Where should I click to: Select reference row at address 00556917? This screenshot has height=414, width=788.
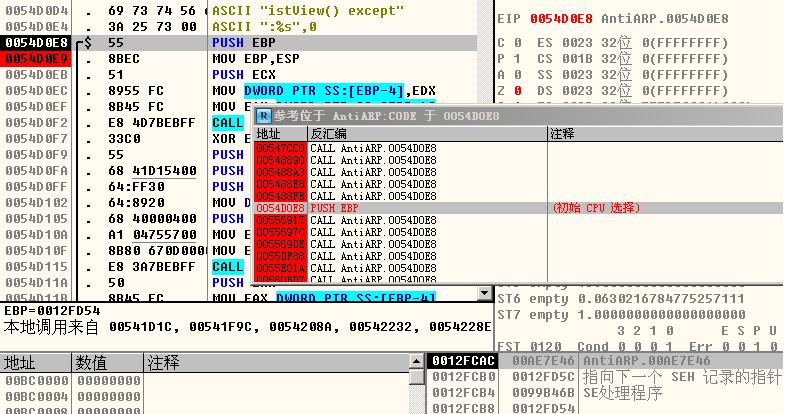point(518,220)
